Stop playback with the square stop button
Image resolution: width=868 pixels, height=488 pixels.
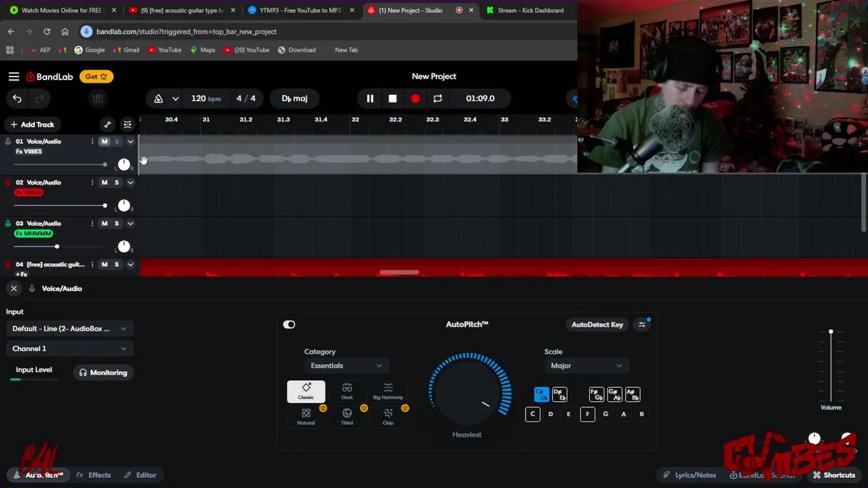(393, 99)
